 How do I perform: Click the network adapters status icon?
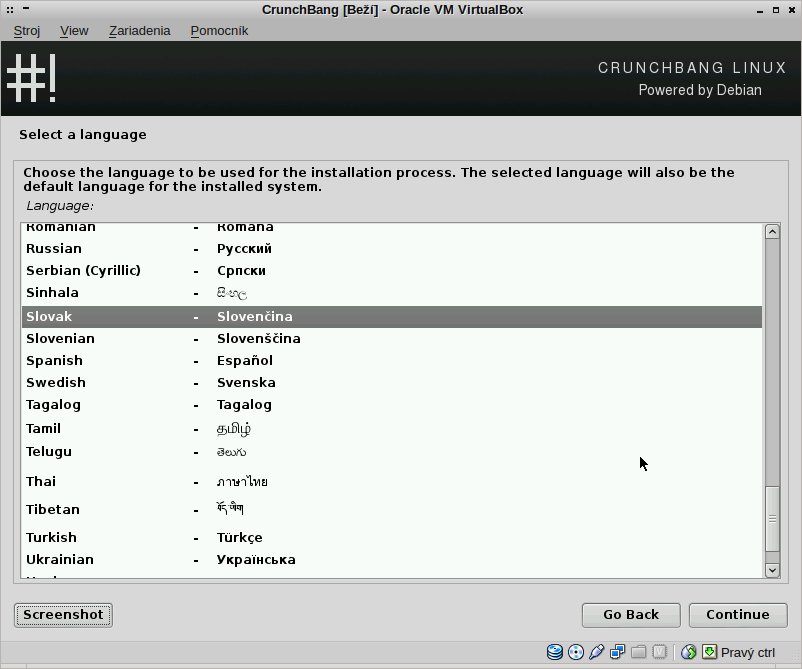(x=617, y=652)
